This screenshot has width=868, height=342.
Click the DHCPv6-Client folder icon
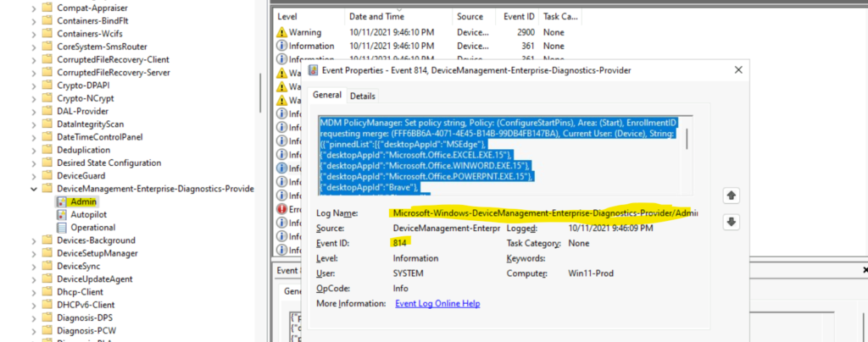(47, 305)
